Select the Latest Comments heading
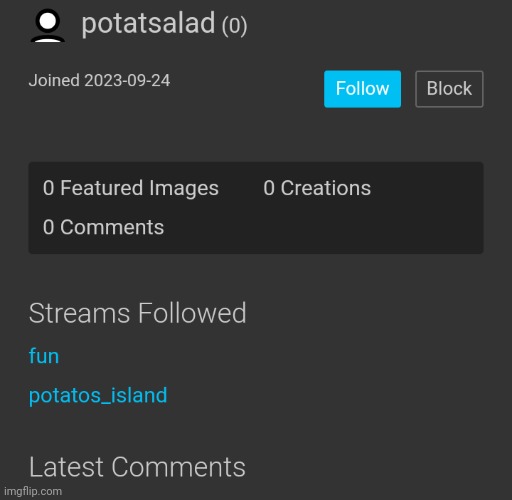 pos(137,467)
